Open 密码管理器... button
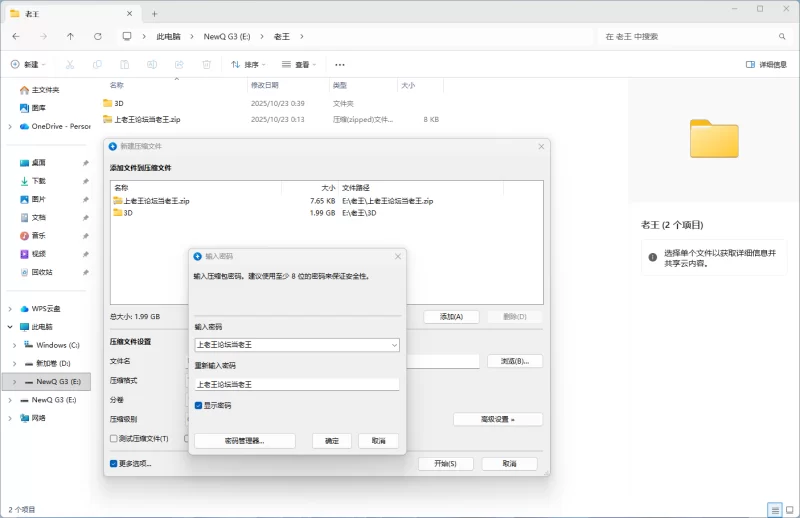Viewport: 800px width, 518px height. pos(245,441)
